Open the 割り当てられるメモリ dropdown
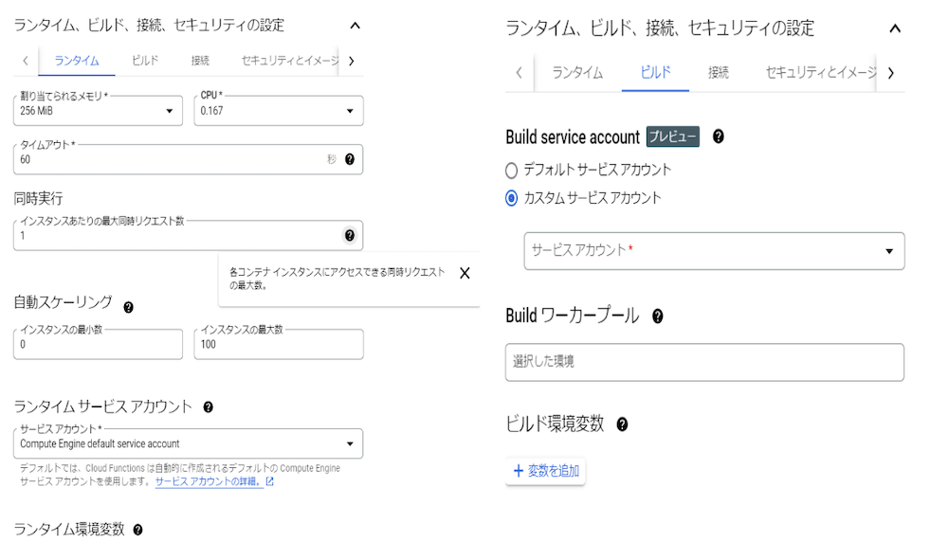948x560 pixels. click(98, 111)
